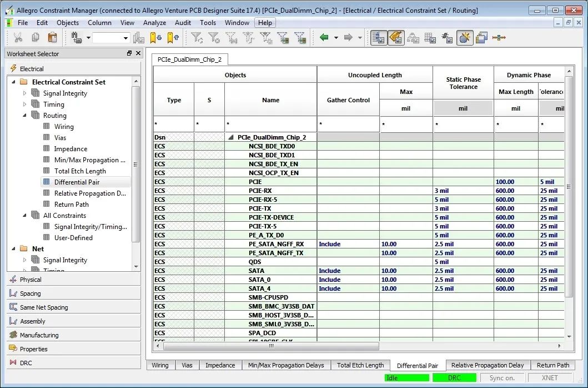Click the Cut scissors icon in the toolbar

18,38
